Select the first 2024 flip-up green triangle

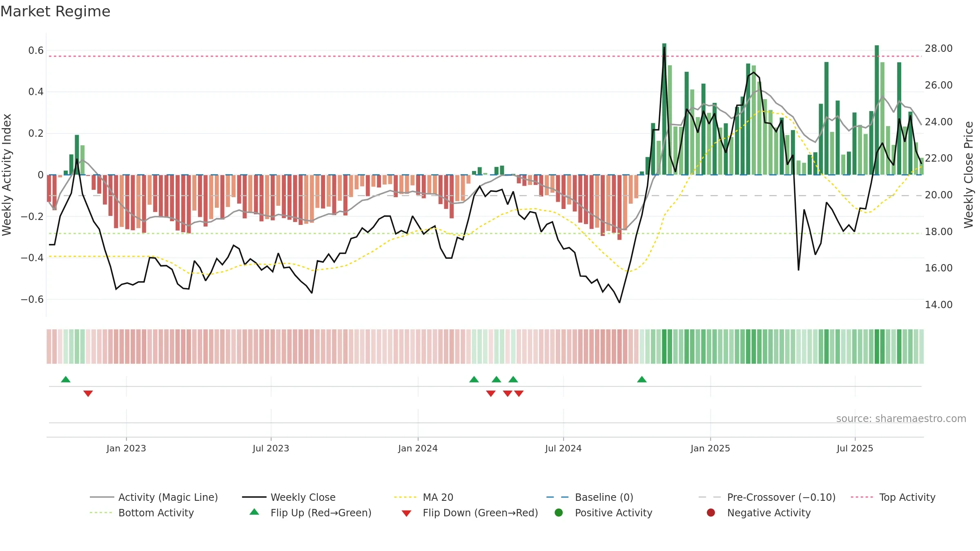pos(474,379)
